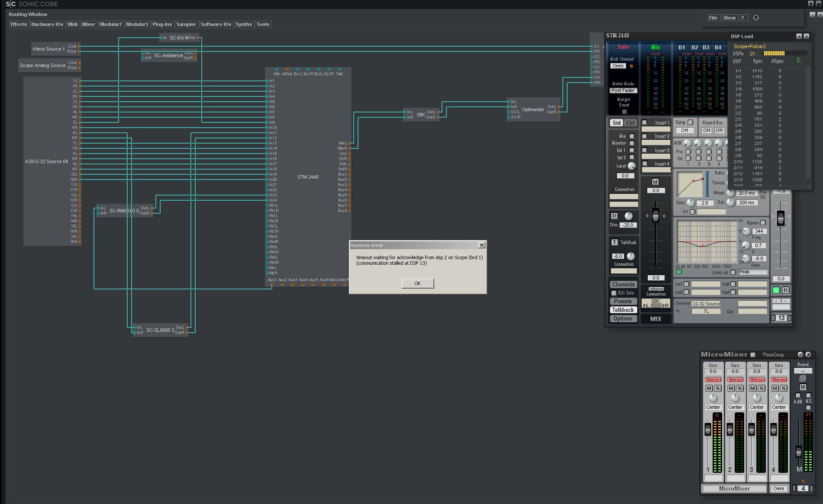
Task: Open the Hardware IOs menu
Action: 47,24
